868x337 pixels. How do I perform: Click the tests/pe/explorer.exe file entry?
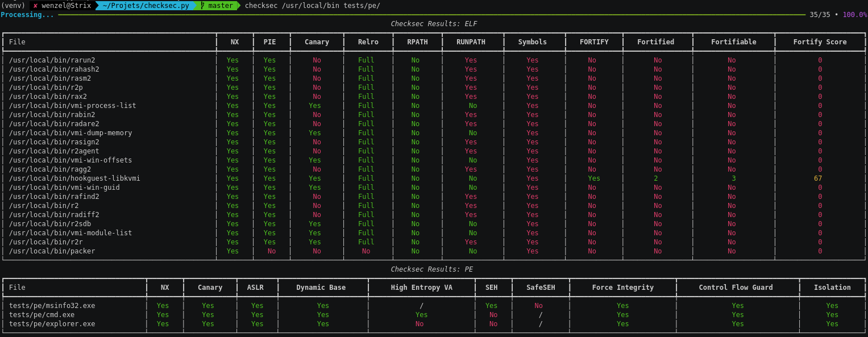(x=52, y=324)
